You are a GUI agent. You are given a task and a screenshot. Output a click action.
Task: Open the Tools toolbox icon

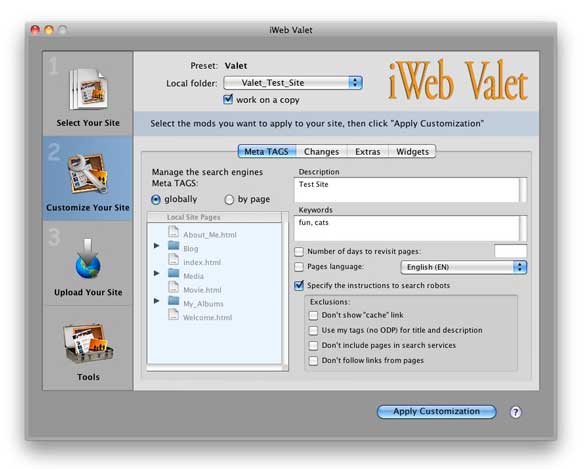click(88, 344)
